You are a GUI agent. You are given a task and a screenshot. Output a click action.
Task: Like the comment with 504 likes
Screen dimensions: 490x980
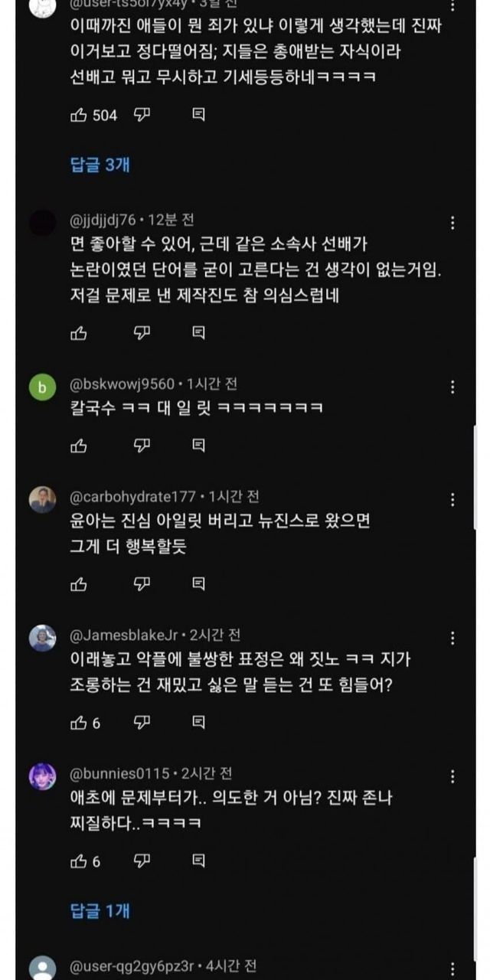(x=79, y=115)
